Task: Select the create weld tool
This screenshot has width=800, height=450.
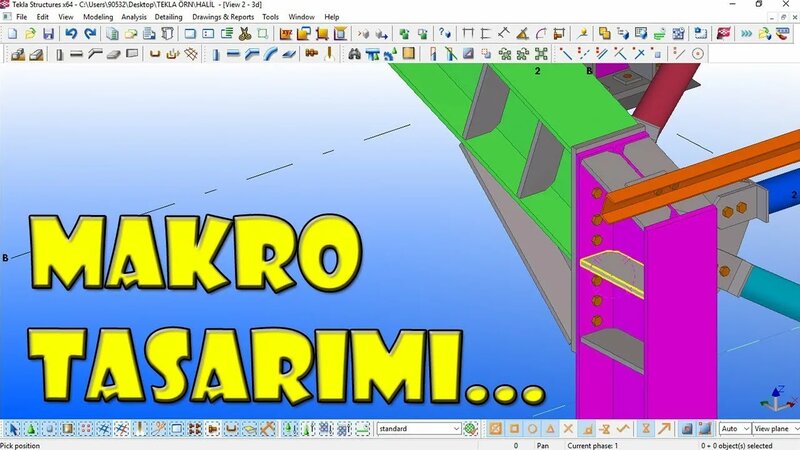Action: point(330,54)
